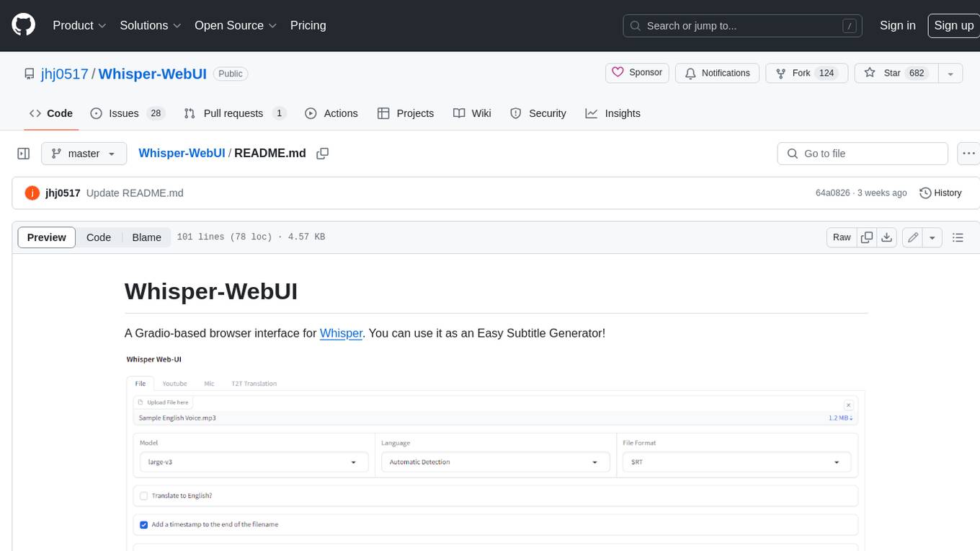Expand the Open Source menu
This screenshot has width=980, height=551.
[236, 25]
